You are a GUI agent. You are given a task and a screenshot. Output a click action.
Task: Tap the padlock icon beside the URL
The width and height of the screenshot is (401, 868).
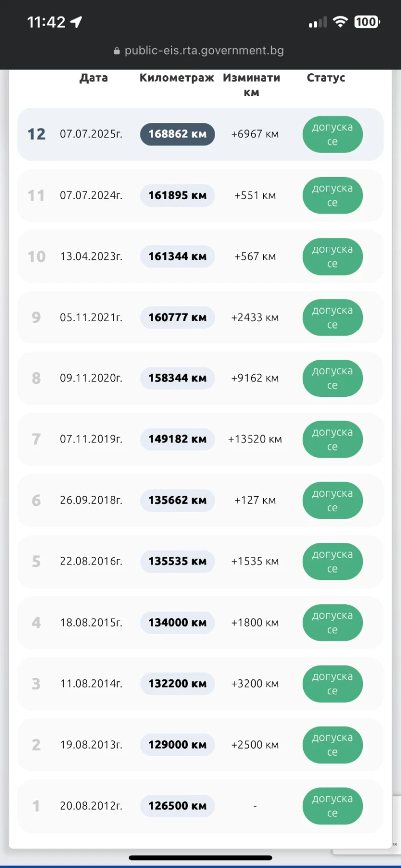[117, 51]
